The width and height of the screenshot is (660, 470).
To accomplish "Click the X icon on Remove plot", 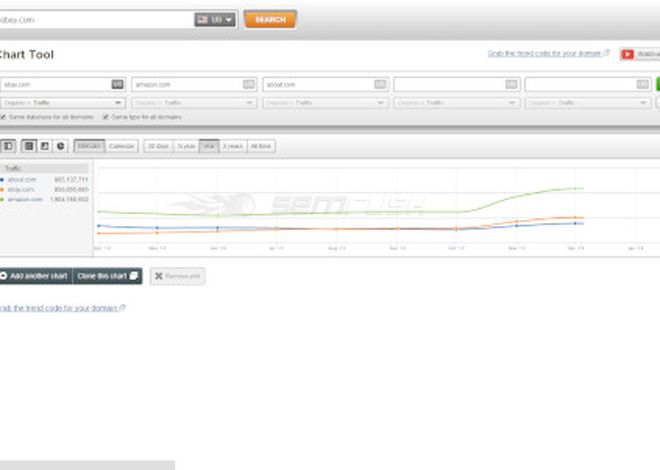I will (x=158, y=276).
